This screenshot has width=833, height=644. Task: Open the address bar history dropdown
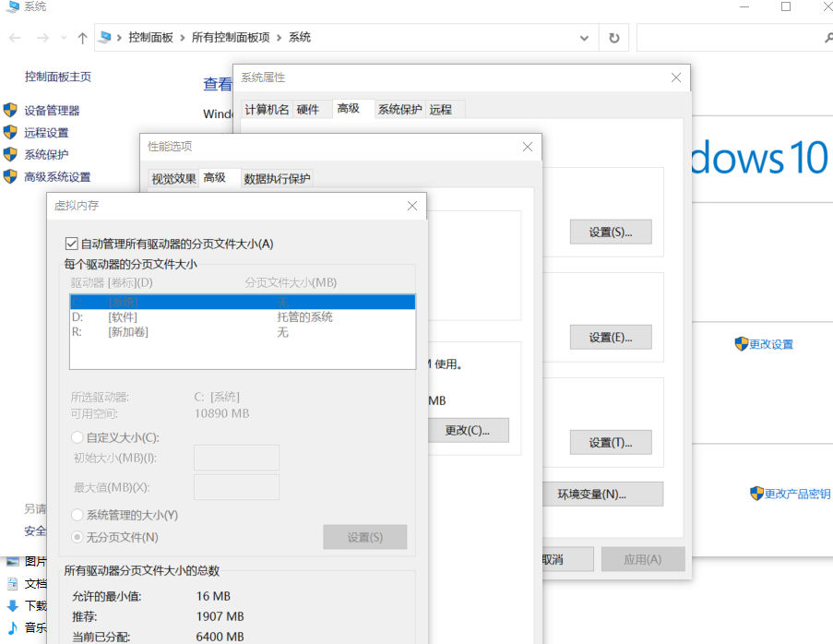pyautogui.click(x=584, y=38)
